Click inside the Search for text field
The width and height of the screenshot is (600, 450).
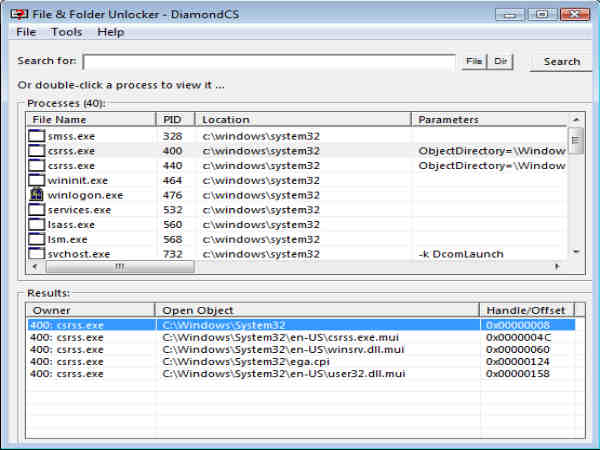[x=270, y=62]
